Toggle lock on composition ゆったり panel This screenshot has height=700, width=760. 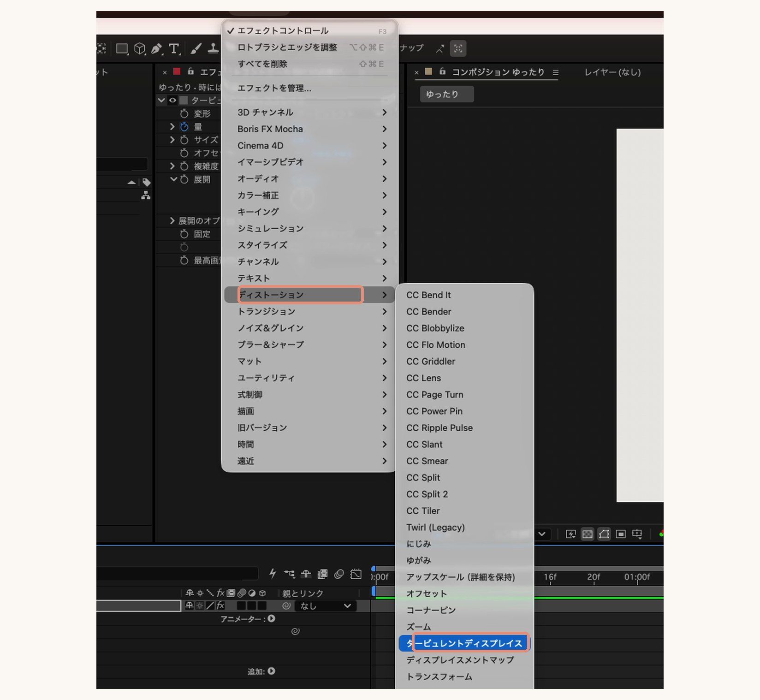pyautogui.click(x=442, y=71)
